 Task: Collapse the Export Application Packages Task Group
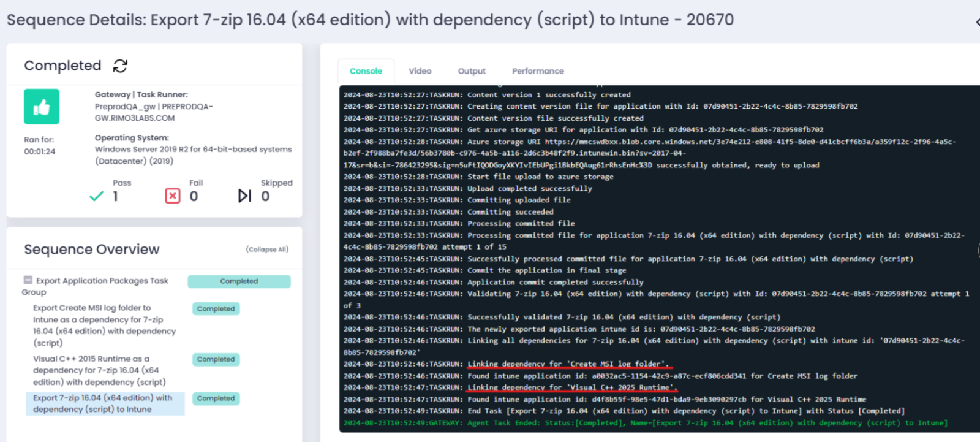pos(28,280)
